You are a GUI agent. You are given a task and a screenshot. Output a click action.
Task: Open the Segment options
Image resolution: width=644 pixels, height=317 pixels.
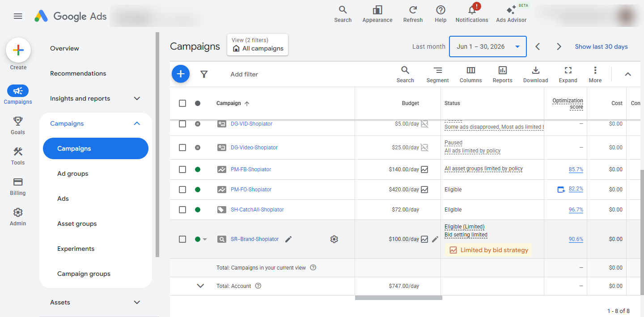[x=437, y=74]
